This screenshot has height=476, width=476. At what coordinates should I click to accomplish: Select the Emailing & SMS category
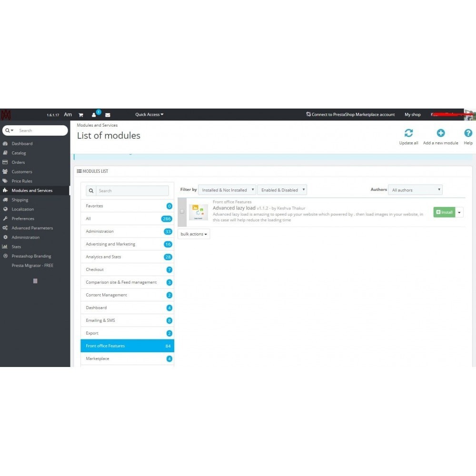[127, 320]
